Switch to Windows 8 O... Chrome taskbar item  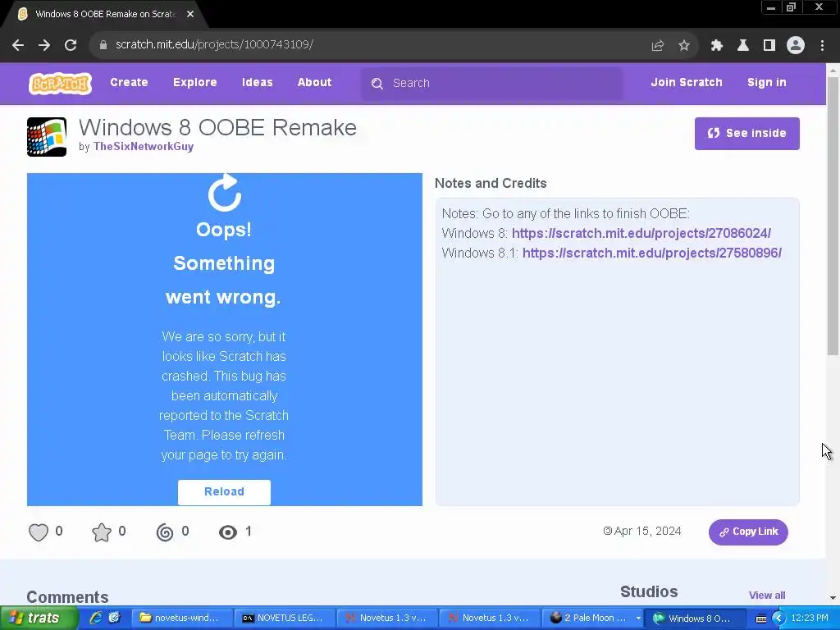pyautogui.click(x=695, y=619)
